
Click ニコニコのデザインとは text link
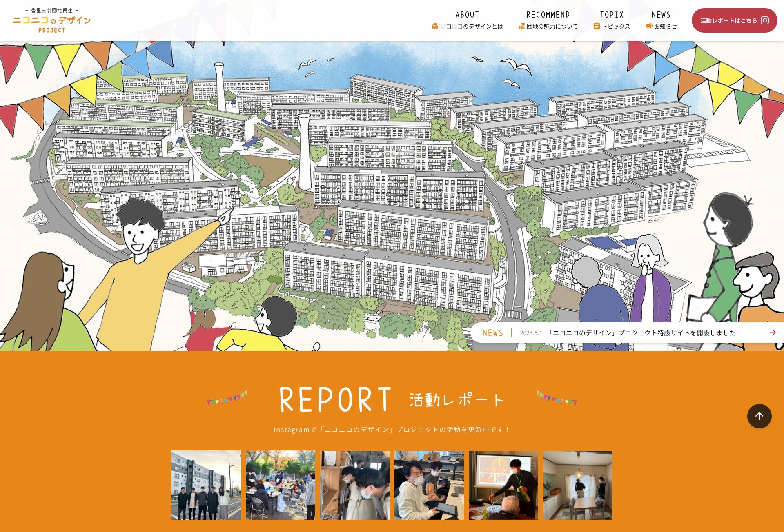472,26
